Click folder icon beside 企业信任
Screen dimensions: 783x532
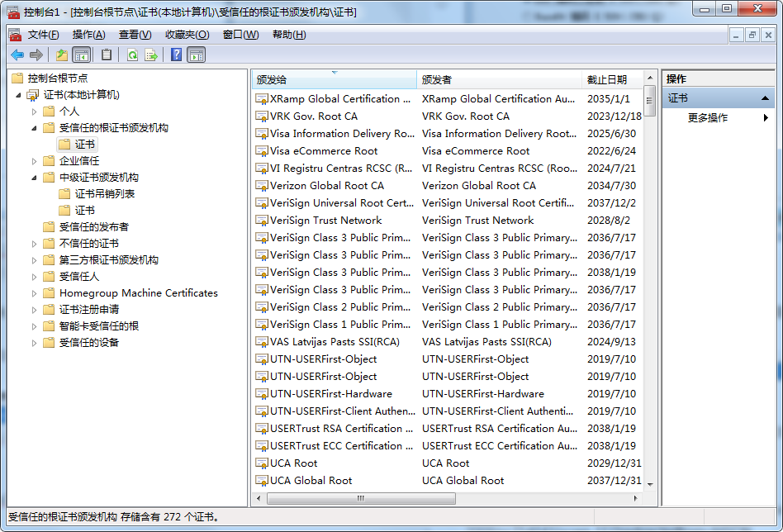49,161
